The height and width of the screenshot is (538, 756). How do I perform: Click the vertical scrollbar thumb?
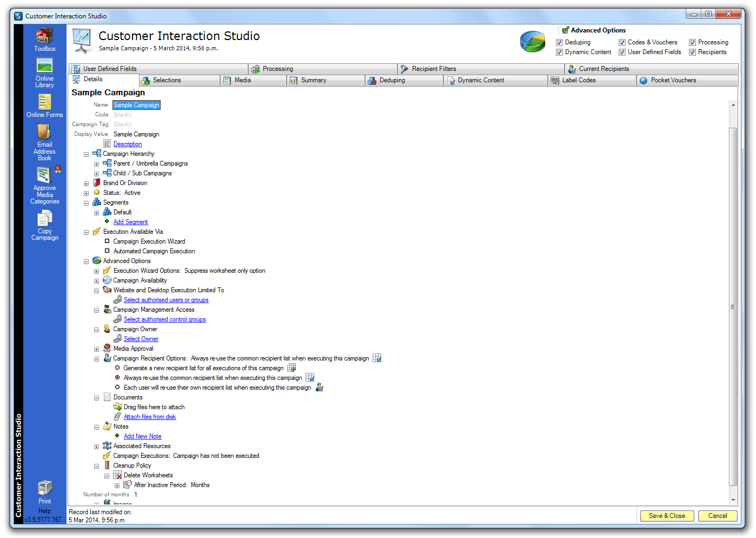pyautogui.click(x=733, y=306)
